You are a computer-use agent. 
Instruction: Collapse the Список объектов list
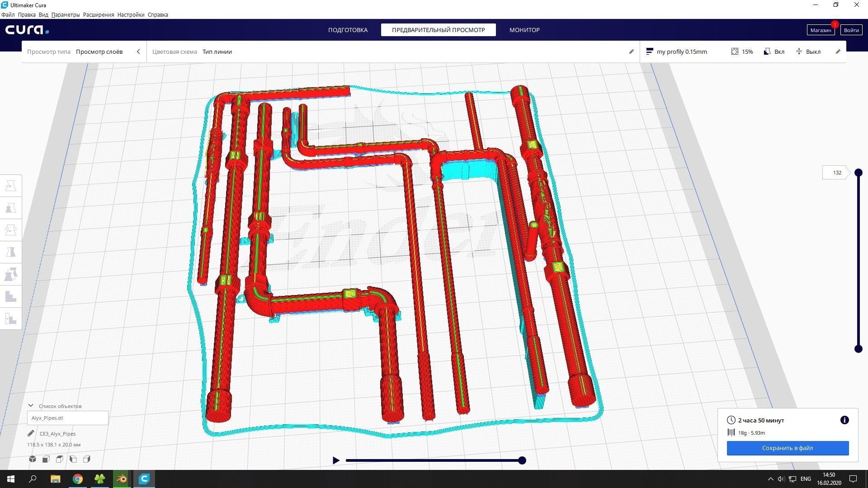pyautogui.click(x=31, y=406)
